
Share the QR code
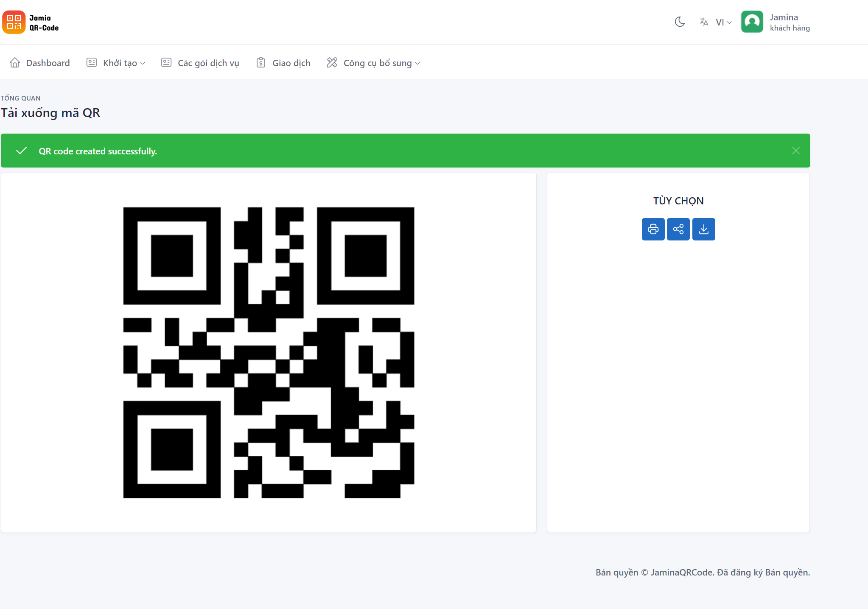point(678,229)
